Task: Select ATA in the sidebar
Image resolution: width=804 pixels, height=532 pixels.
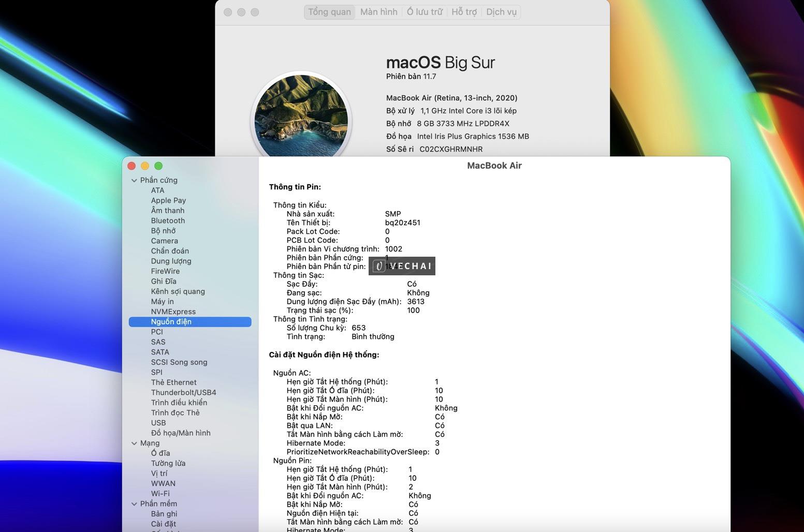Action: 157,190
